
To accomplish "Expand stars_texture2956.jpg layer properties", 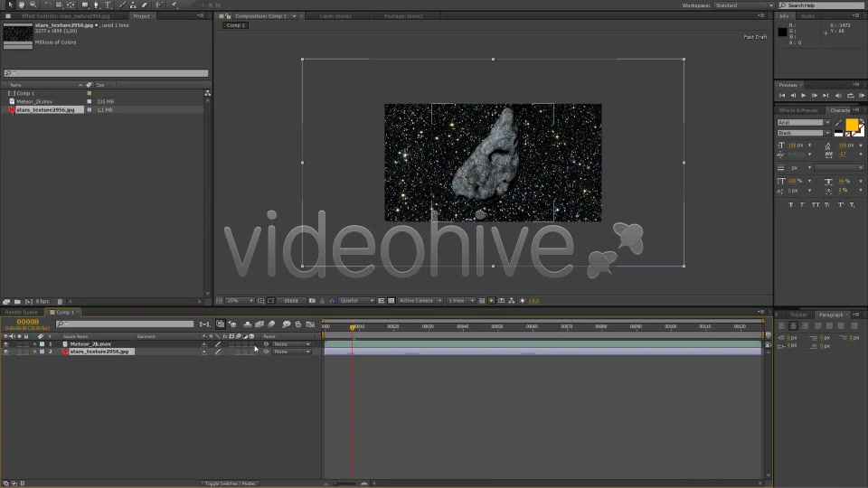I will [x=34, y=352].
